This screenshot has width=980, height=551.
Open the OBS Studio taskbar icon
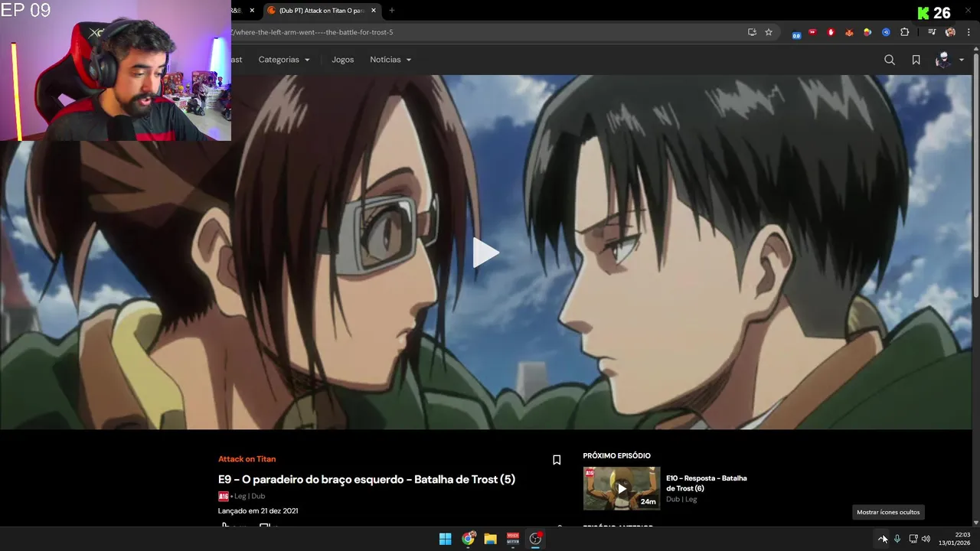tap(535, 539)
